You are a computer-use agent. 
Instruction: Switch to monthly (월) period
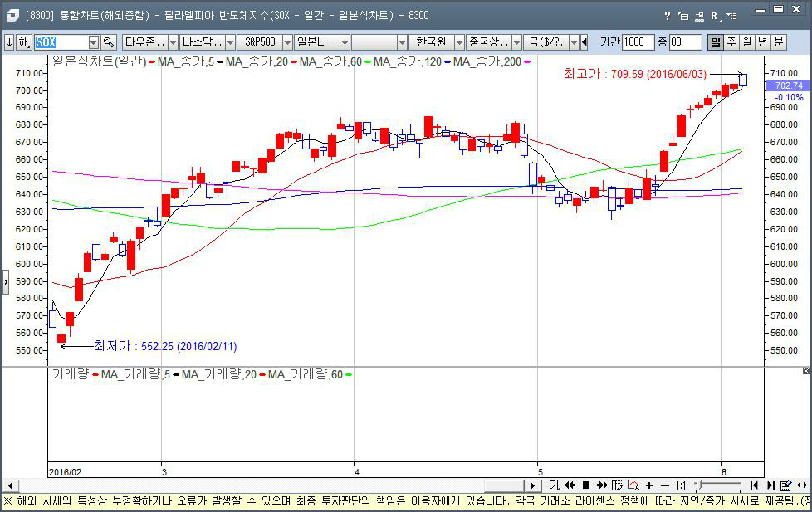pyautogui.click(x=747, y=42)
